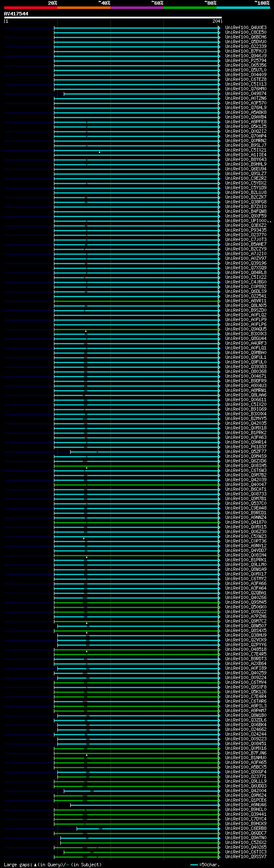Select the label UniRef100_Q40047
This screenshot has width=274, height=868.
click(x=246, y=485)
